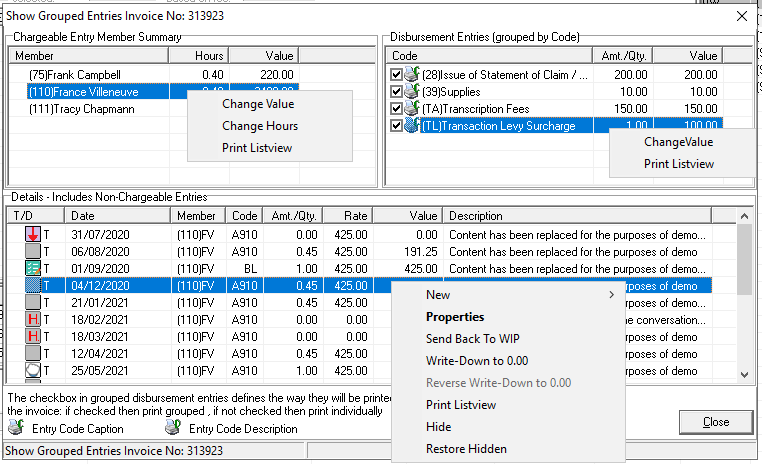Click the grey status icon for 21/01/2021 entry
Image resolution: width=762 pixels, height=464 pixels.
click(33, 303)
